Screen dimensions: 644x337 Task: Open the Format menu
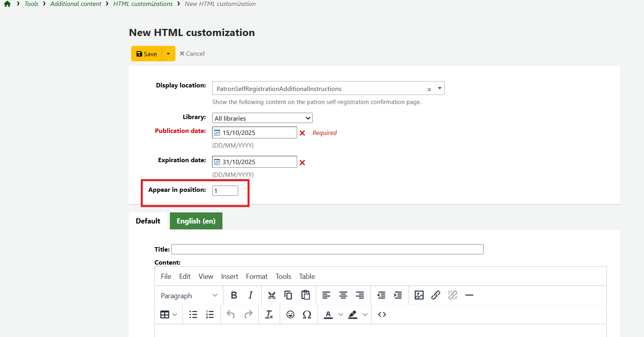point(256,276)
